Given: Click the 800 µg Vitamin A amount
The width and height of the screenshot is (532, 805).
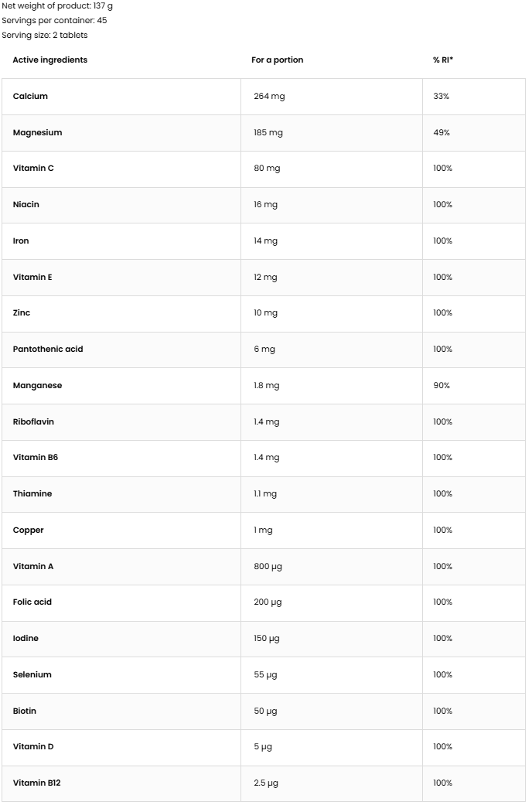Looking at the screenshot, I should [x=268, y=567].
